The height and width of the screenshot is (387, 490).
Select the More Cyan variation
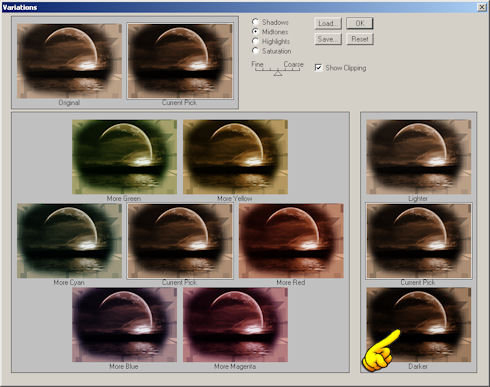pos(69,241)
